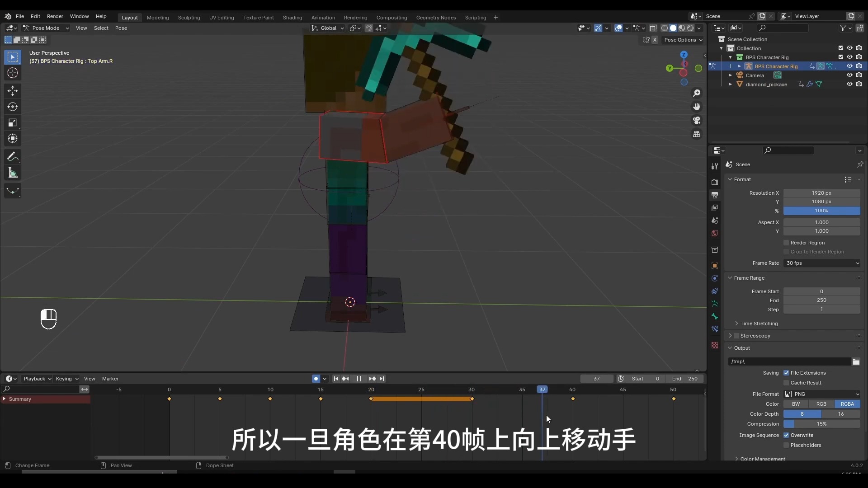Click the Cursor tool icon

(13, 73)
